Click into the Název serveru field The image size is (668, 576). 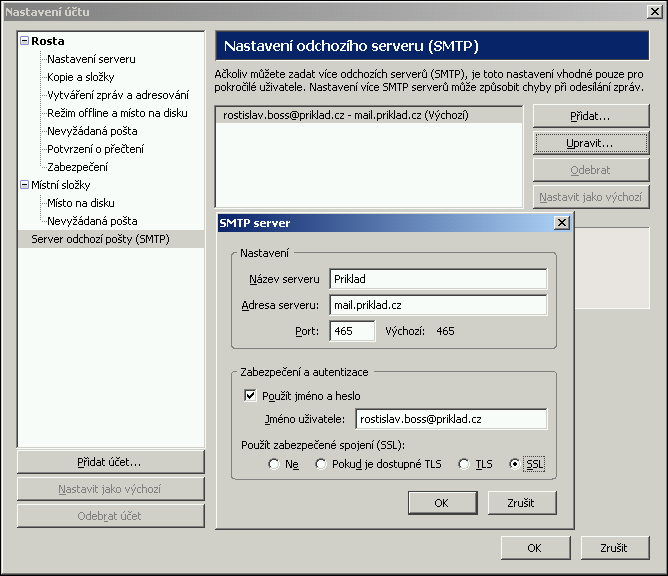point(437,279)
